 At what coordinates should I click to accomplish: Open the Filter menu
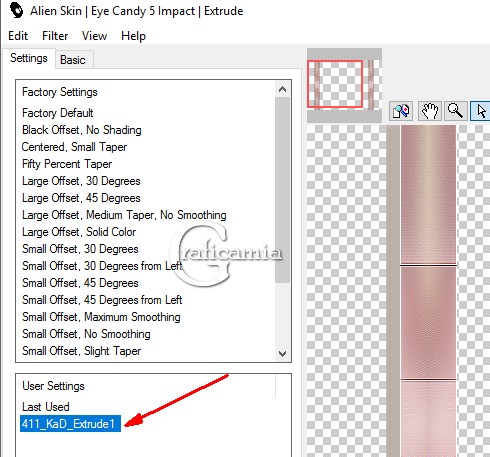[x=55, y=36]
